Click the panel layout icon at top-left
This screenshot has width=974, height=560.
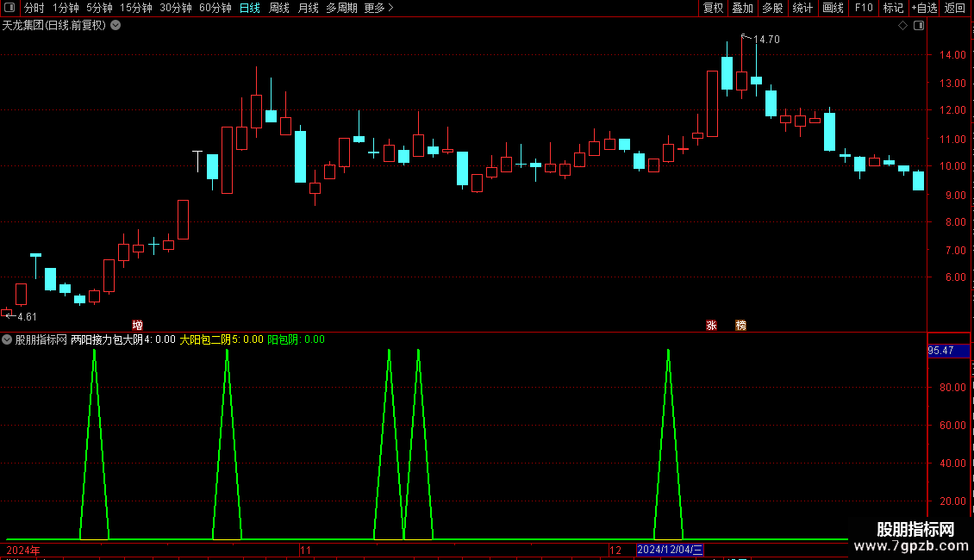(x=9, y=8)
